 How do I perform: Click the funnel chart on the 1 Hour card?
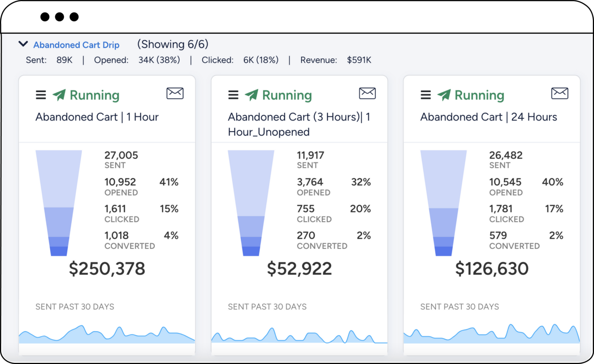click(59, 202)
